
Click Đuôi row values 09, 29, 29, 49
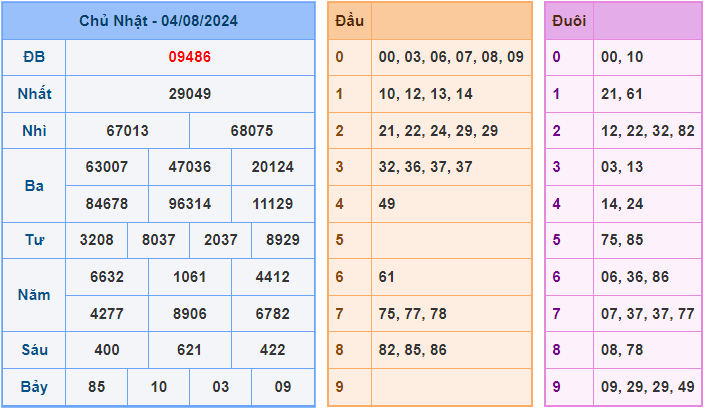point(647,387)
